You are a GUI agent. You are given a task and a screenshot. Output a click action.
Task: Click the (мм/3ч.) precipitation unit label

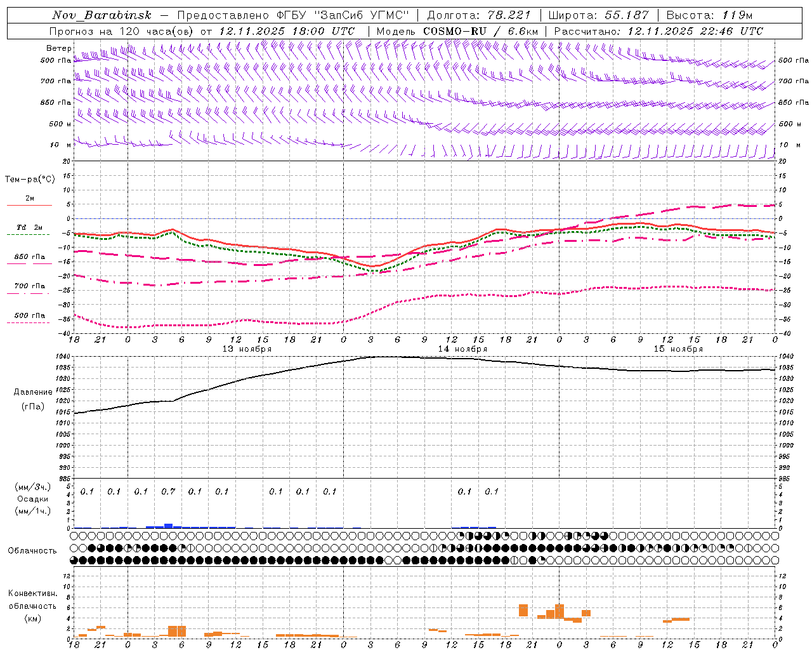[x=33, y=487]
